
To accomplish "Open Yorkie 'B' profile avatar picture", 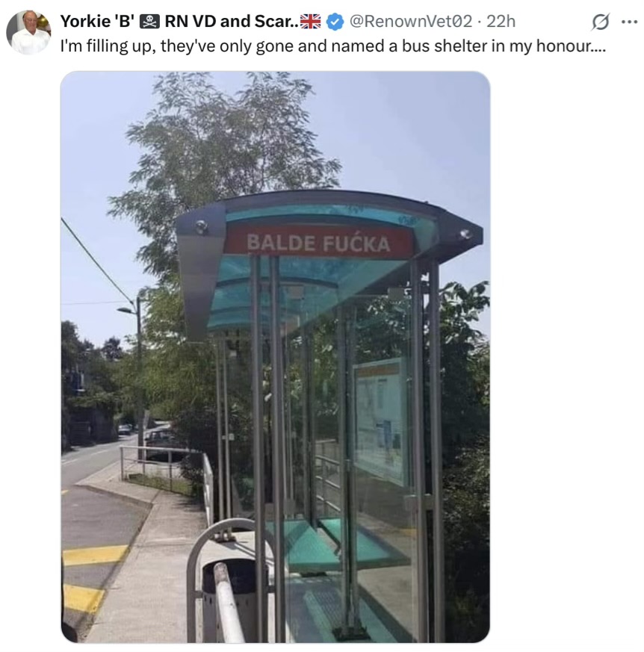I will pos(28,32).
